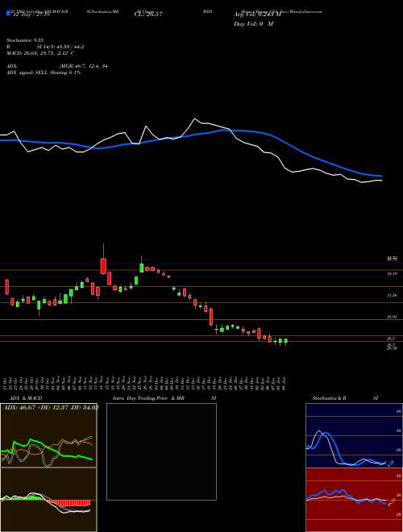Click the MACD: 26.63, 28.75, -2.12 line
This screenshot has width=403, height=532.
[x=41, y=53]
